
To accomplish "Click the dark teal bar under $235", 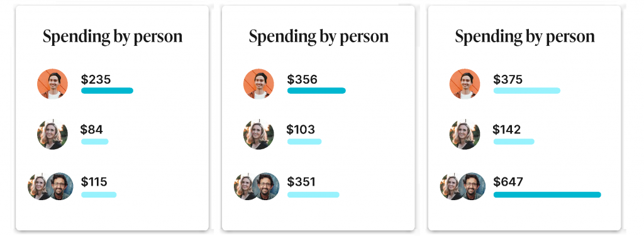I will (x=107, y=91).
